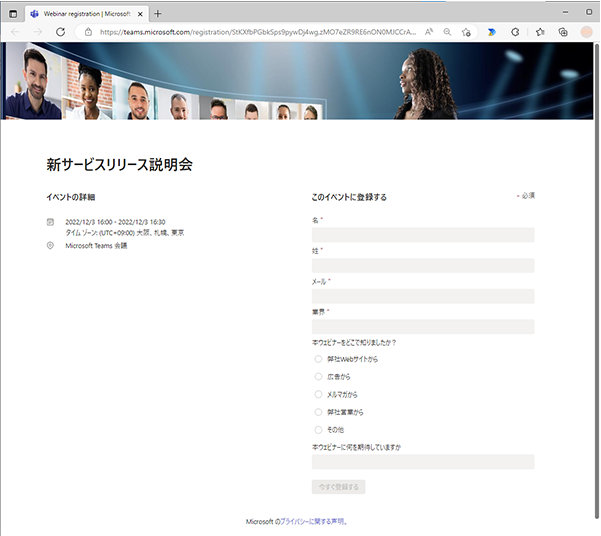Maximize the browser window
This screenshot has height=536, width=601.
click(589, 12)
